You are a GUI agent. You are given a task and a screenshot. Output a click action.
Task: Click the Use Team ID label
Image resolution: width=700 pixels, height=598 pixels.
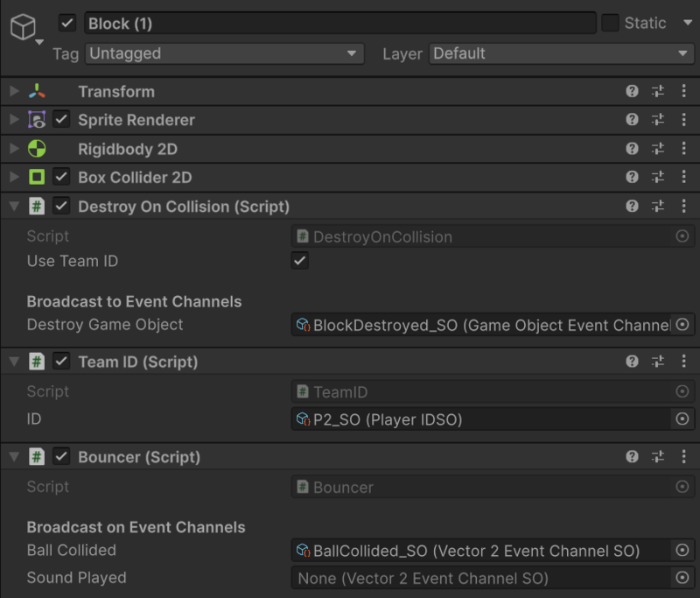click(73, 261)
